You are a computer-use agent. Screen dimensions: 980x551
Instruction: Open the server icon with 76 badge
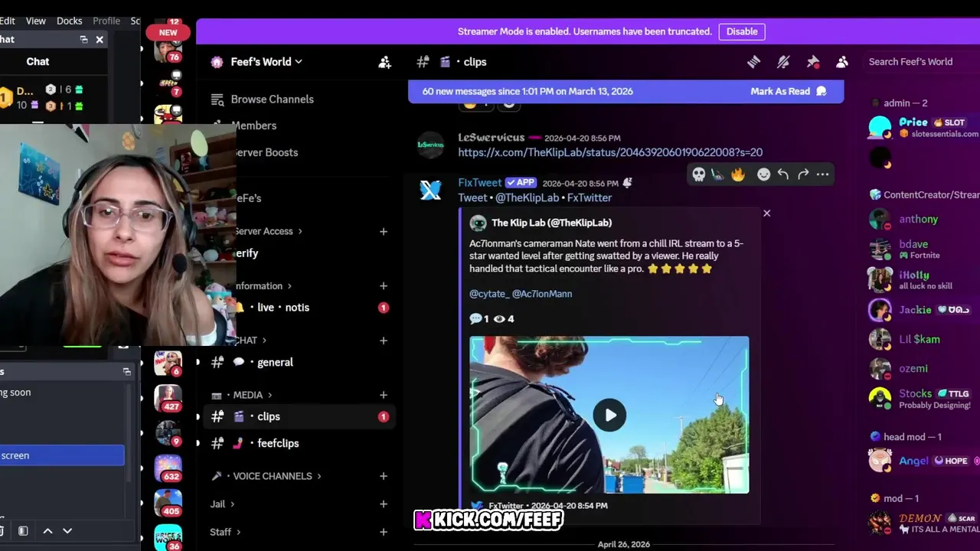click(168, 50)
